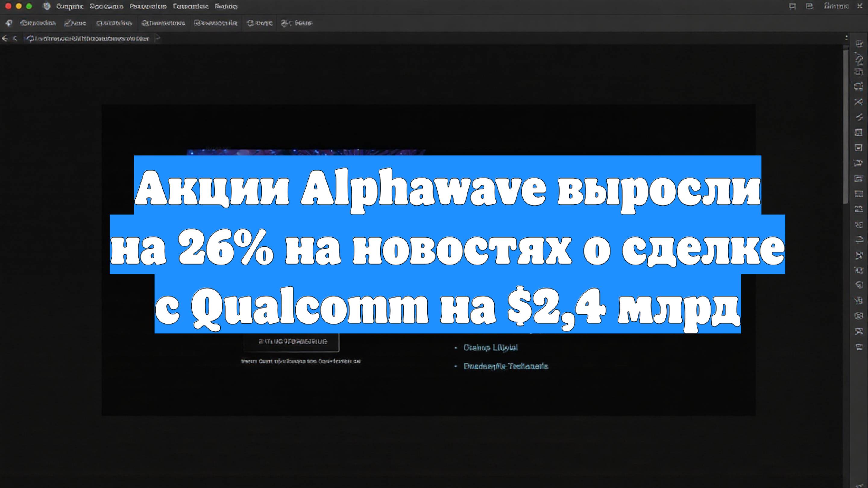The width and height of the screenshot is (868, 488).
Task: Click the house-labelled item in the top-right corner
Action: coord(836,6)
